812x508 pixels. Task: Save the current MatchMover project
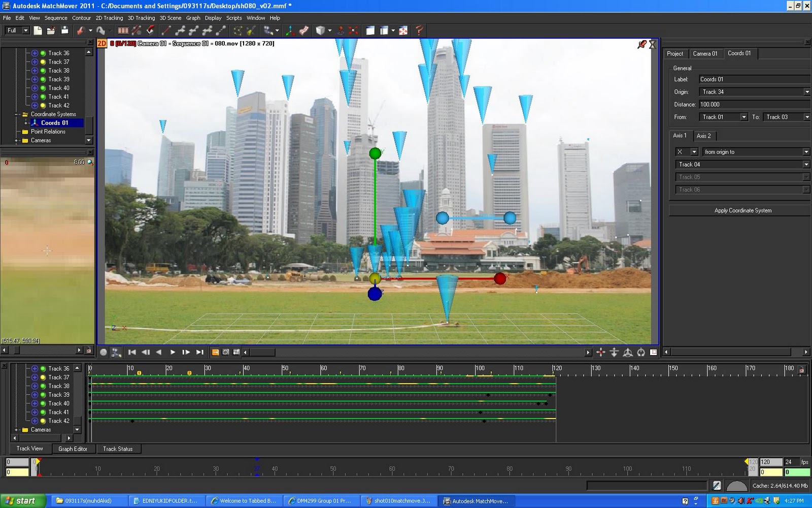64,30
